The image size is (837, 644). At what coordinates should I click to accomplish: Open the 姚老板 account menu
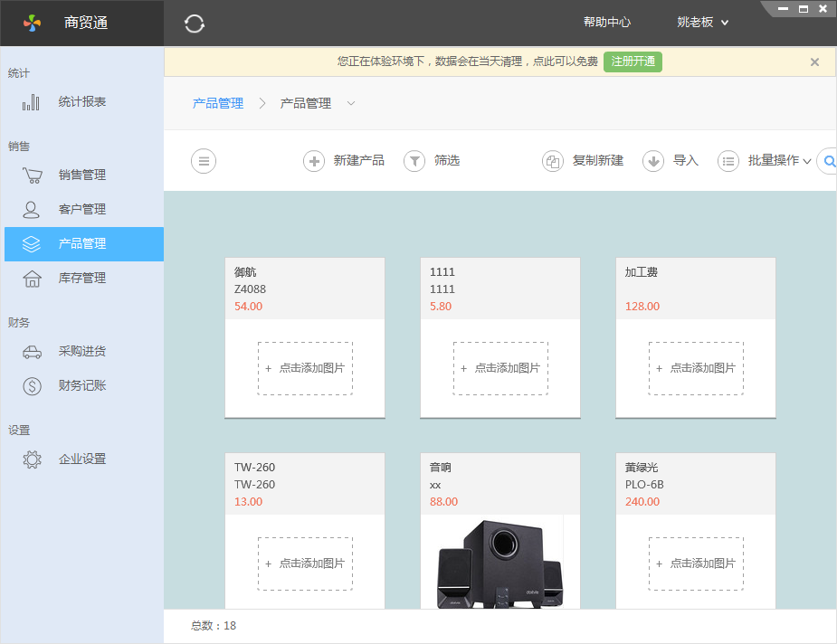(x=701, y=23)
